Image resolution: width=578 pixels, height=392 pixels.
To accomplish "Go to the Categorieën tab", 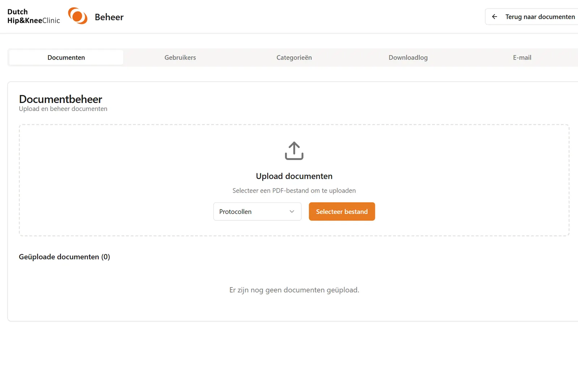I will 294,57.
